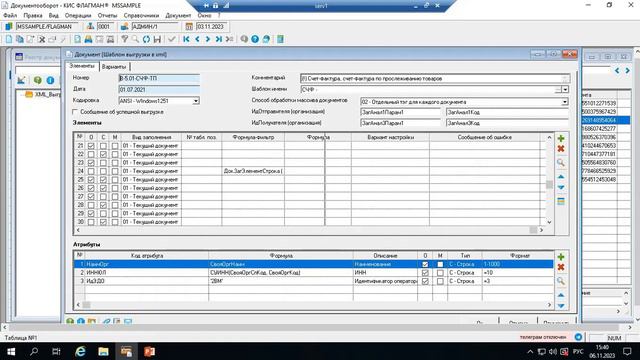This screenshot has height=360, width=640.
Task: Click the Тип cell of ИдЭДО row
Action: pos(465,281)
